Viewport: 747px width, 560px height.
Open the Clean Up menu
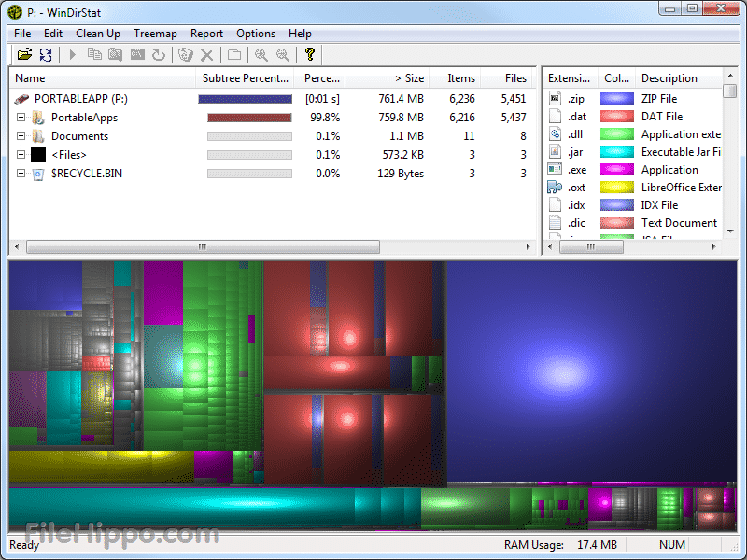click(x=97, y=34)
